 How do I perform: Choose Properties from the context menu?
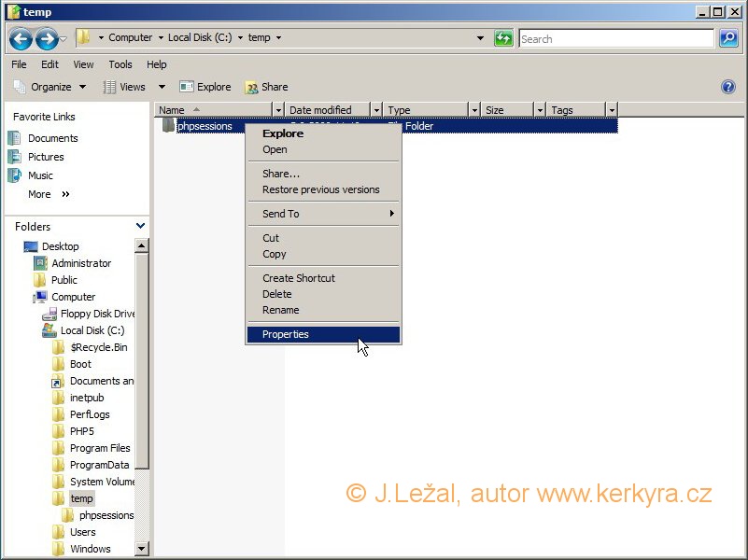point(286,334)
